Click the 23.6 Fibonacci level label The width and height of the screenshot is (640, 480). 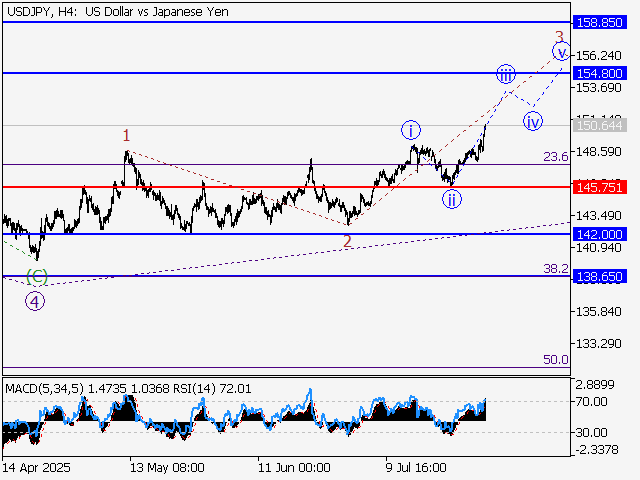(556, 157)
